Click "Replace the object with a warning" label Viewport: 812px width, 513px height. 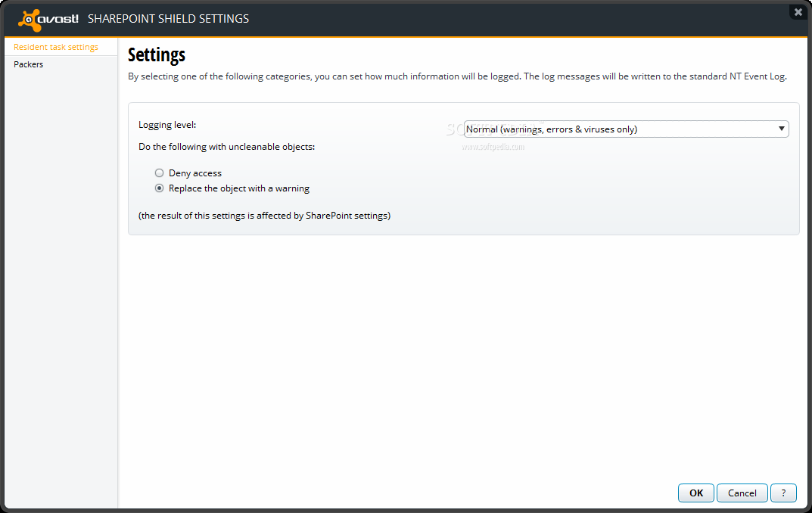pyautogui.click(x=239, y=188)
